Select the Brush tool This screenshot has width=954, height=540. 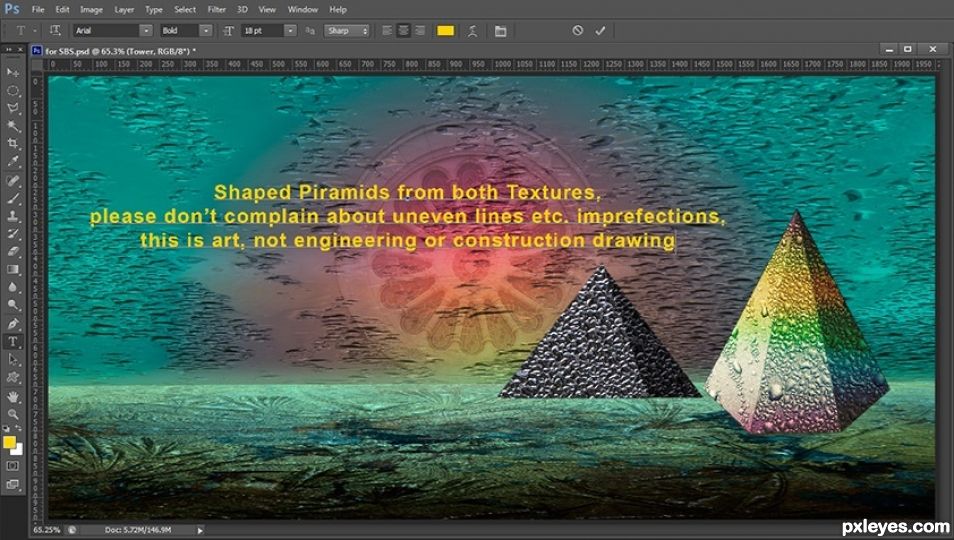(13, 198)
